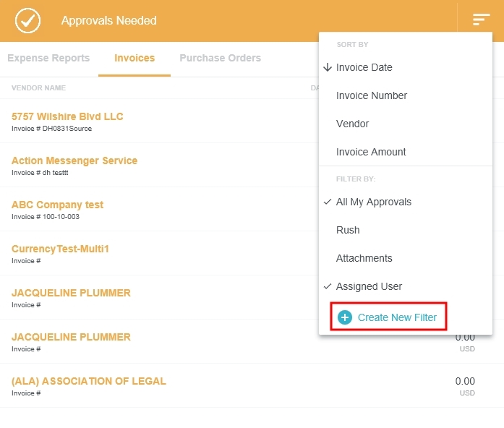Viewport: 504px width, 428px height.
Task: Sort by Invoice Date
Action: [x=364, y=67]
